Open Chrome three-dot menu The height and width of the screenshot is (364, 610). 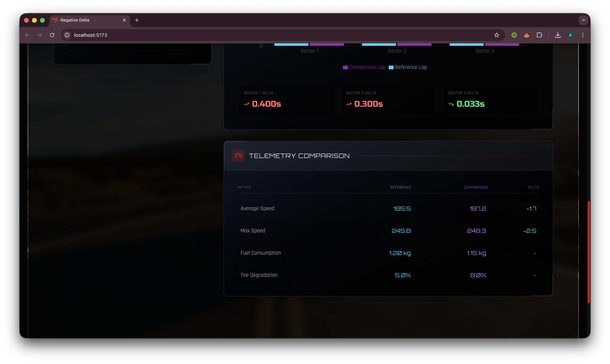pos(583,35)
